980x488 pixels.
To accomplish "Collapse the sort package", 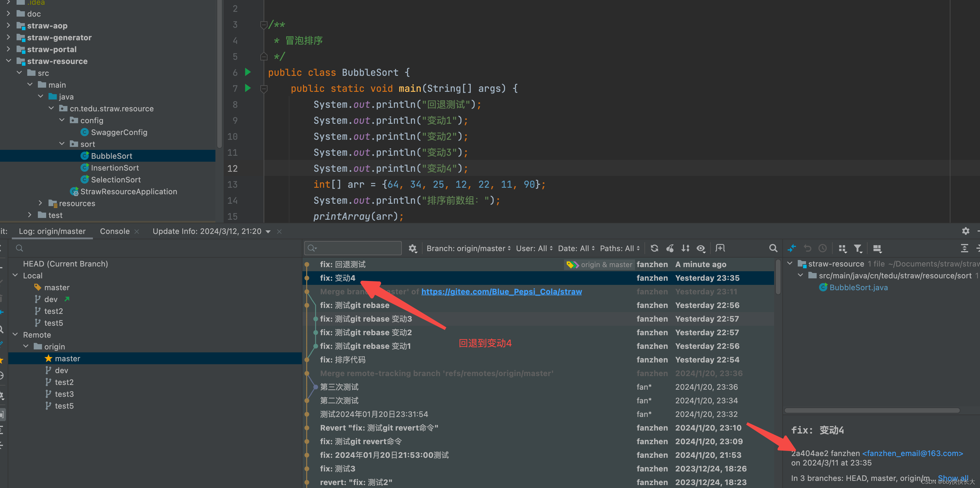I will click(62, 144).
